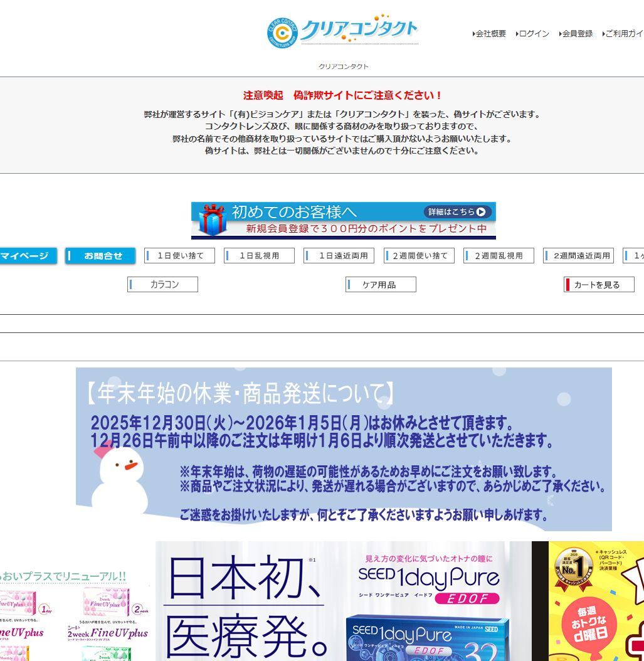Select the 2週間乱視用 category
The height and width of the screenshot is (661, 644).
point(499,256)
